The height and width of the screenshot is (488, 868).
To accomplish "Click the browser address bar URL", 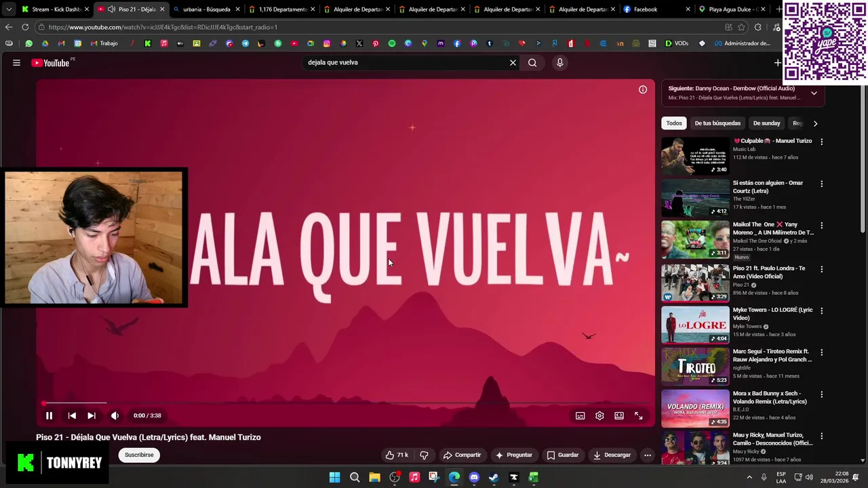I will pos(163,27).
